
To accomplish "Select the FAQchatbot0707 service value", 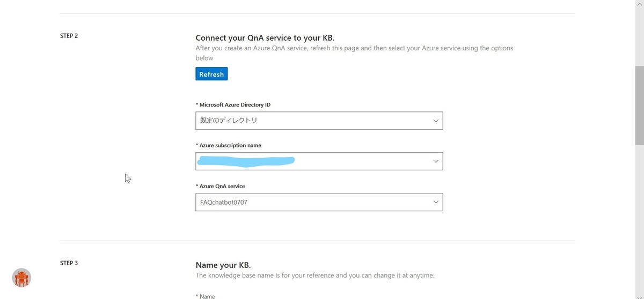I will (223, 203).
